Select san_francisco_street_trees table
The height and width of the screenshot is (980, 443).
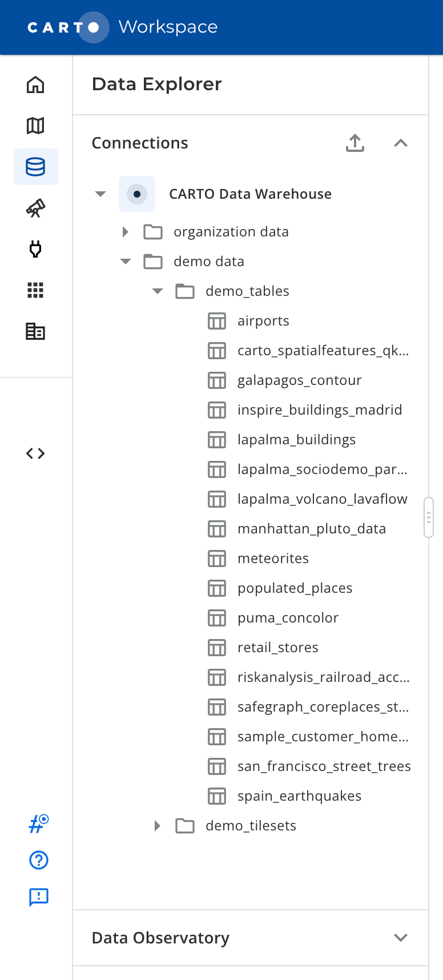(324, 766)
